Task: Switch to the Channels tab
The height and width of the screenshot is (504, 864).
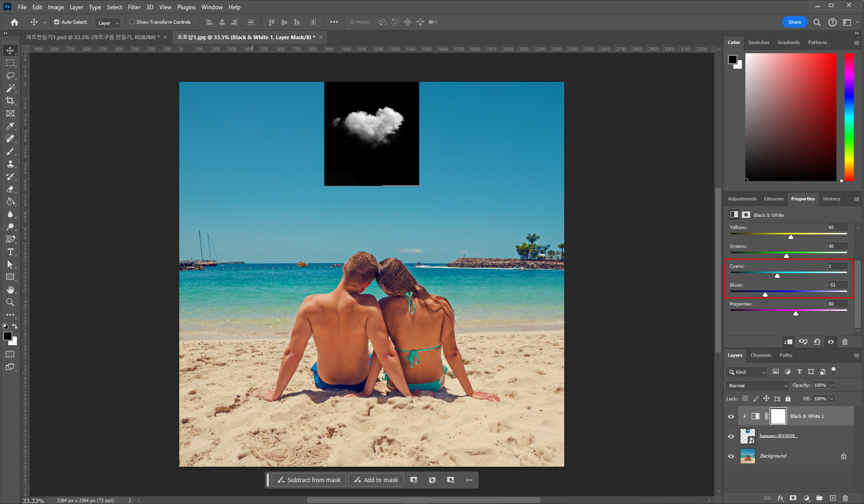Action: pyautogui.click(x=761, y=355)
